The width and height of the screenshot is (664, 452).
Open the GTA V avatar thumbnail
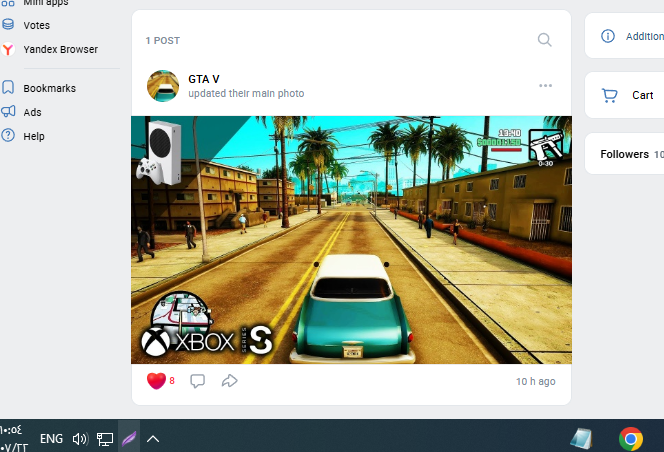tap(163, 86)
